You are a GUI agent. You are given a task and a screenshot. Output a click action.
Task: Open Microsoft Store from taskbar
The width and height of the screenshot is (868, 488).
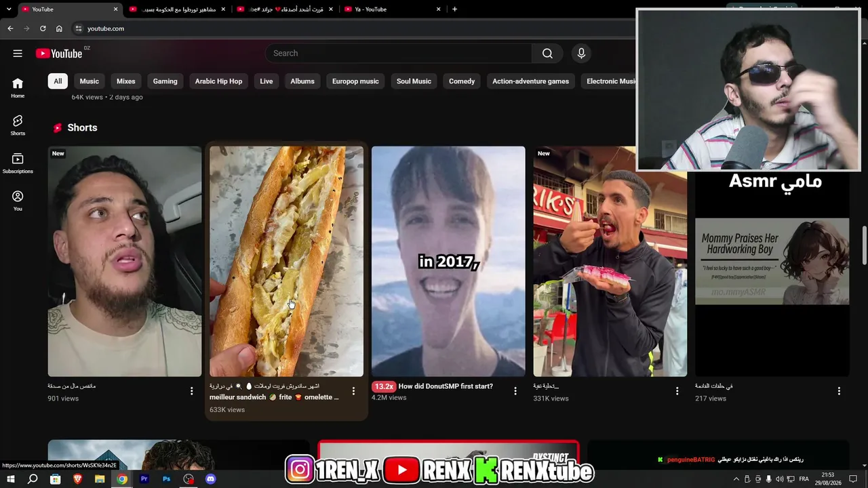(x=55, y=479)
